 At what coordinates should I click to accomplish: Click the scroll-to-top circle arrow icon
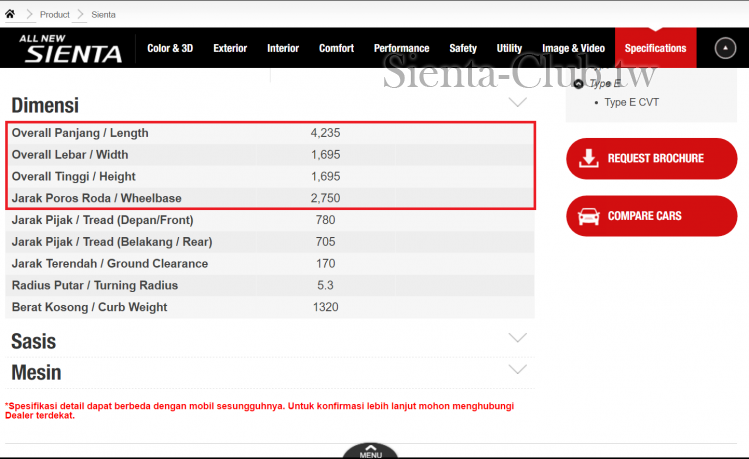point(725,48)
